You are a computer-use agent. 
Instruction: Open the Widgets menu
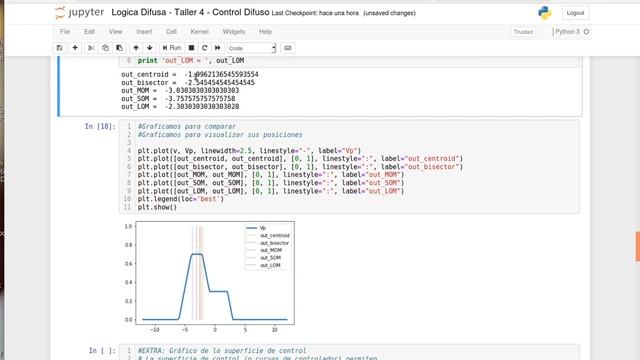(234, 31)
